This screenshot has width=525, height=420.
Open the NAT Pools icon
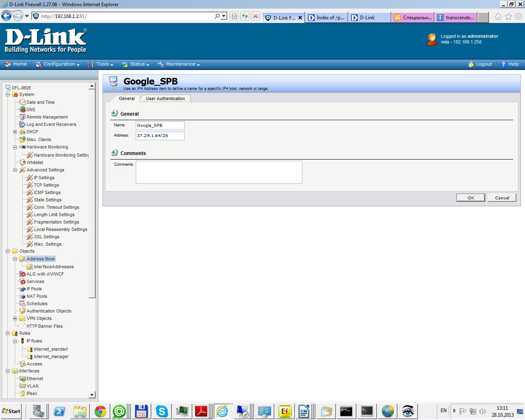23,296
